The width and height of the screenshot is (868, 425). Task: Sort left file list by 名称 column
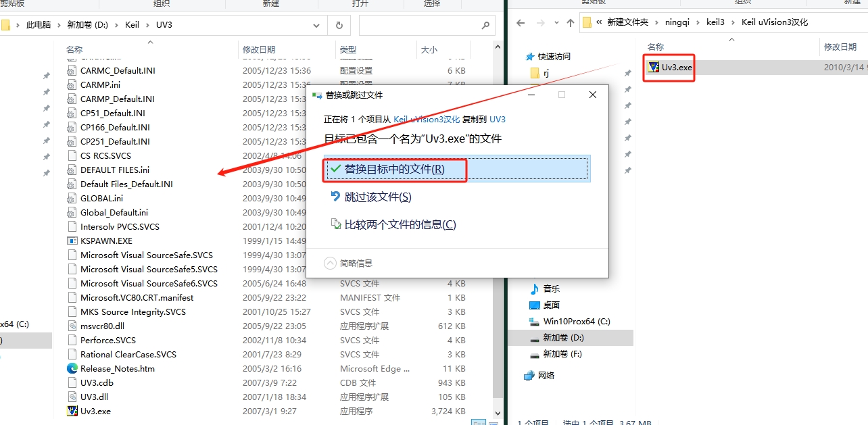74,49
